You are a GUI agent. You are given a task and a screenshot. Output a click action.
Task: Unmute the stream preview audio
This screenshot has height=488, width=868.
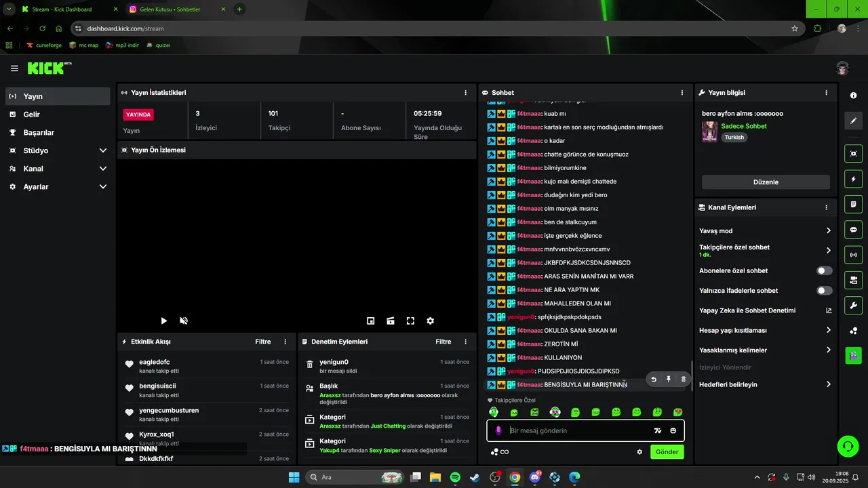(x=183, y=321)
